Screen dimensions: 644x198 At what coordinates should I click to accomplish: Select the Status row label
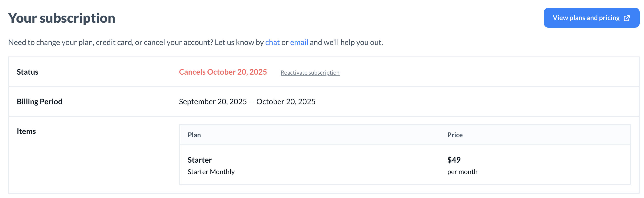[x=28, y=72]
